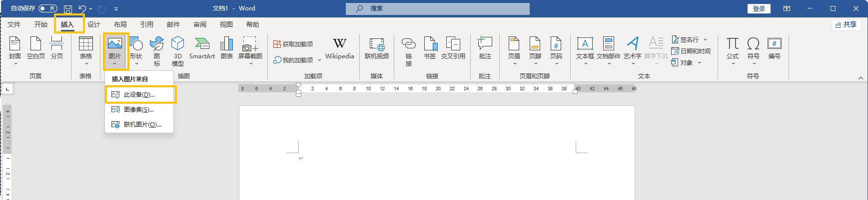Insert a 空白页 blank page
868x200 pixels.
click(x=35, y=48)
